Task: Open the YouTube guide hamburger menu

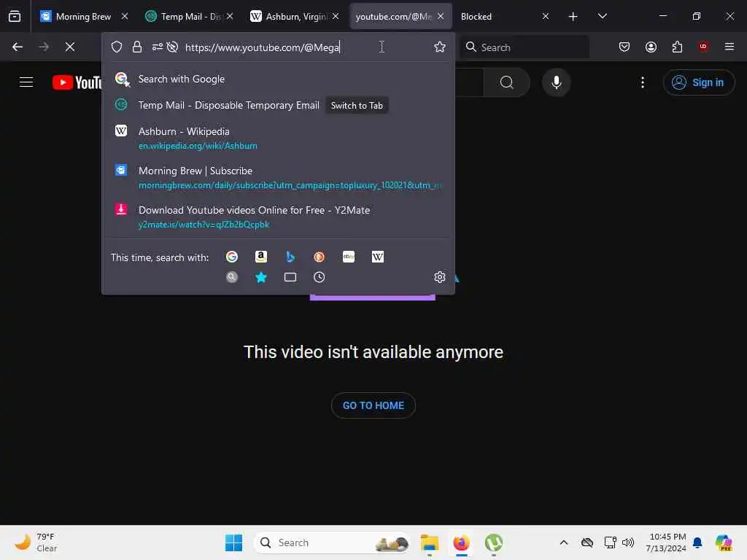Action: coord(26,82)
